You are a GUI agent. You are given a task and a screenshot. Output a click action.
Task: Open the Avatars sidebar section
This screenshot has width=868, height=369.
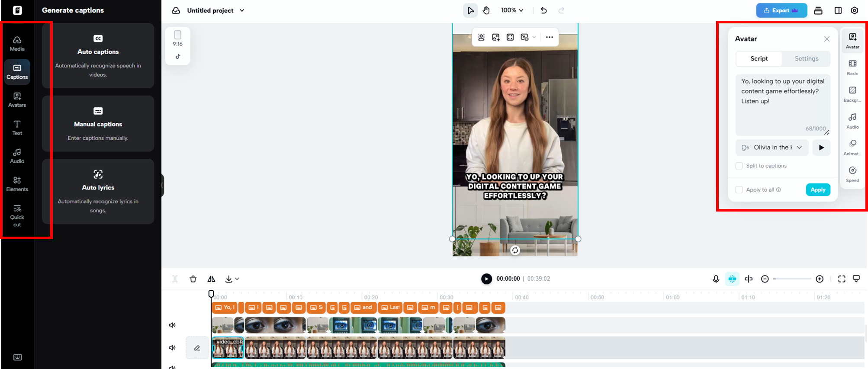(17, 100)
